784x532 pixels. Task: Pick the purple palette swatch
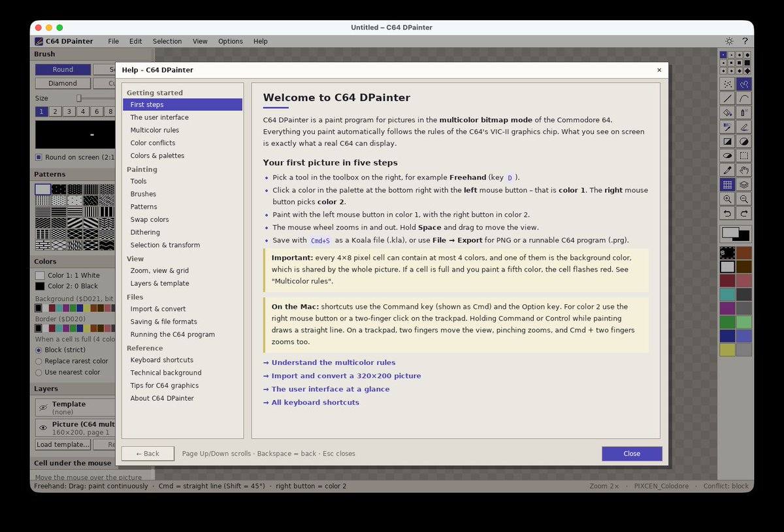click(727, 308)
